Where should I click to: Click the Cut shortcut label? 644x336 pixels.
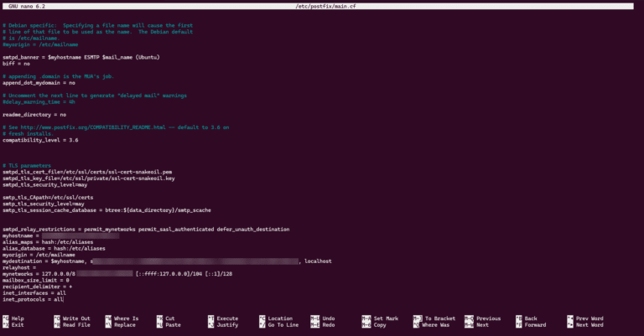click(170, 318)
